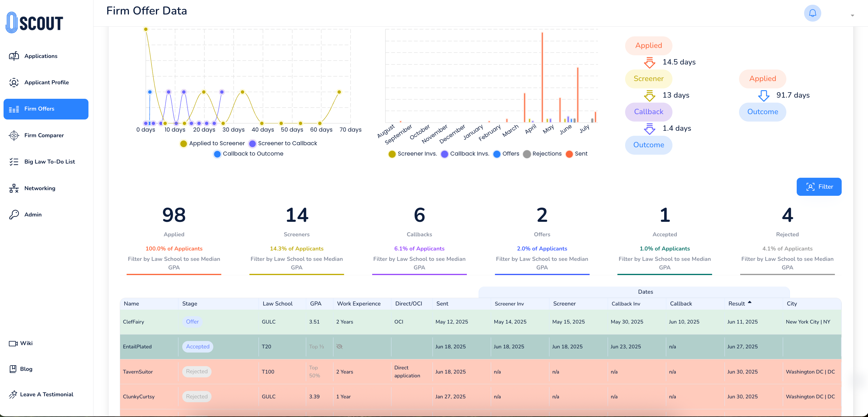This screenshot has height=417, width=868.
Task: Open the Big Law To-Do List checklist icon
Action: tap(14, 162)
